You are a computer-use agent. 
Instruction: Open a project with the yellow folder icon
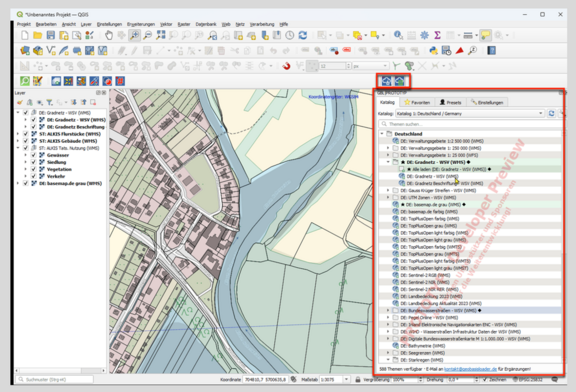pyautogui.click(x=37, y=35)
